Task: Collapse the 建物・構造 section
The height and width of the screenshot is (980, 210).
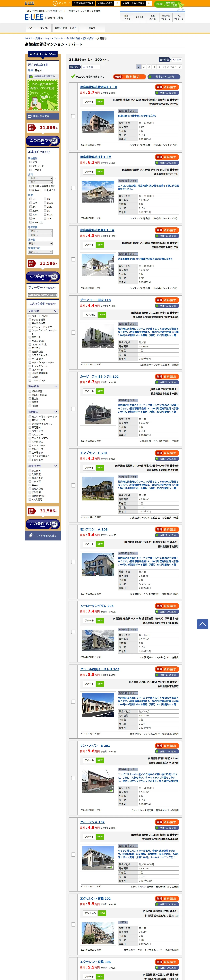Action: [43, 386]
